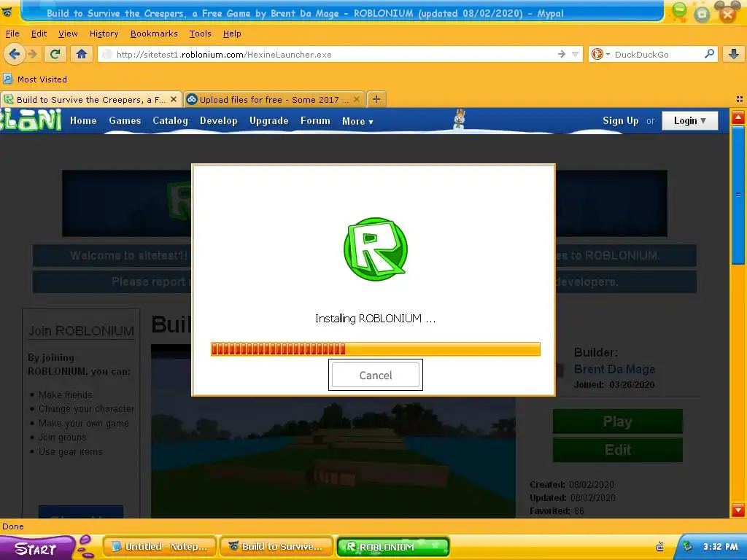Image resolution: width=747 pixels, height=560 pixels.
Task: Click the Join ROBLONIUM sidebar heading
Action: click(x=81, y=330)
